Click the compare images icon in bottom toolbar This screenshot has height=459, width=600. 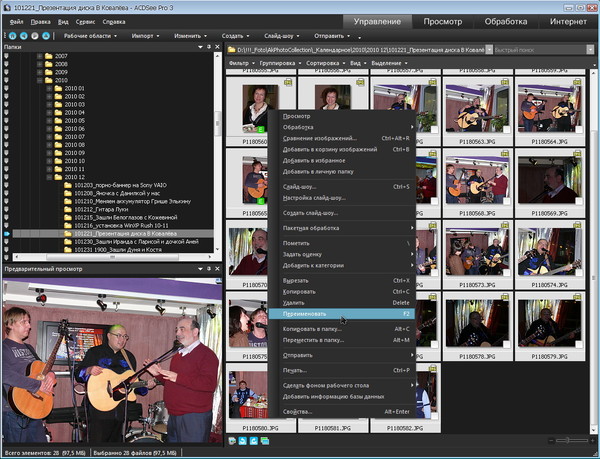click(x=265, y=441)
